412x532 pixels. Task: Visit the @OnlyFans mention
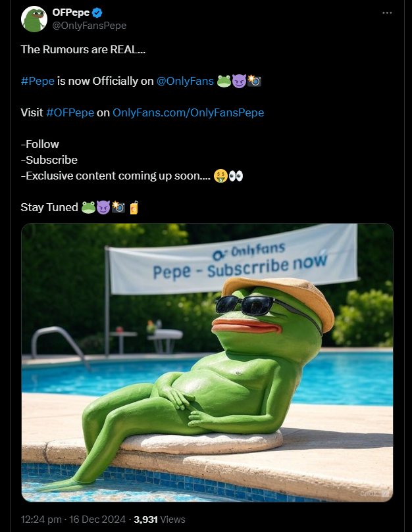[x=185, y=81]
